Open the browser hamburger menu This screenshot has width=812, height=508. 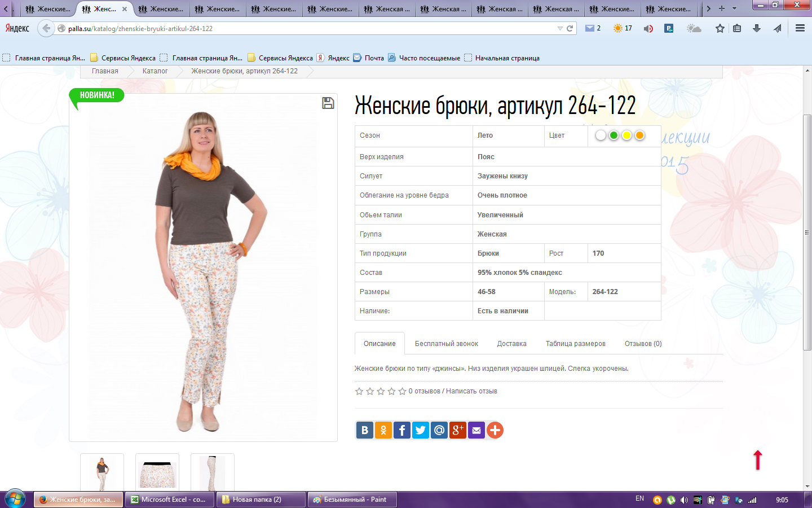[800, 28]
